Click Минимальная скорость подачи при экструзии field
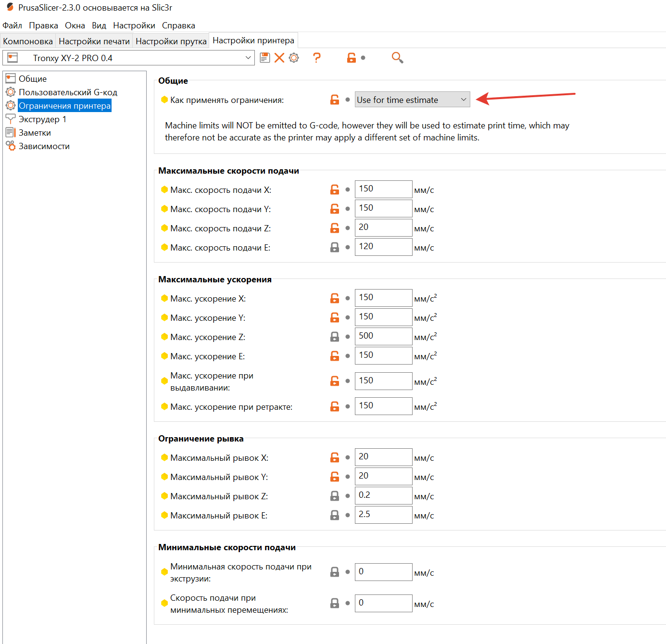This screenshot has width=666, height=644. (x=383, y=572)
